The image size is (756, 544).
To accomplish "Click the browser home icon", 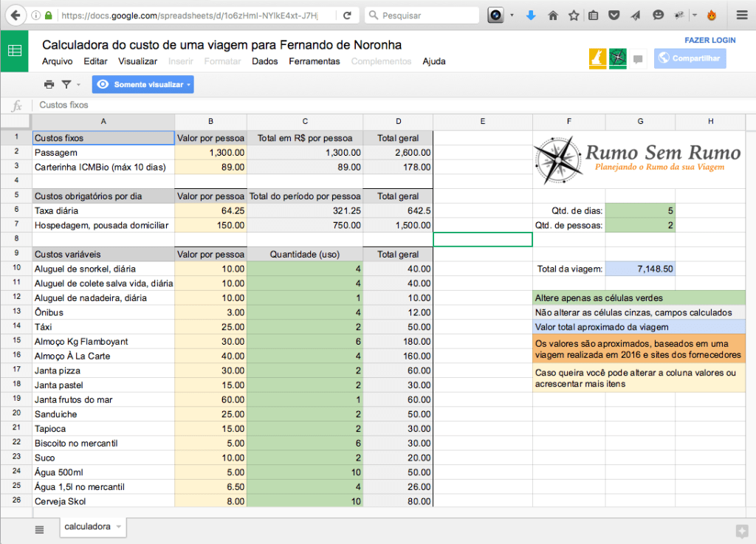I will 552,15.
